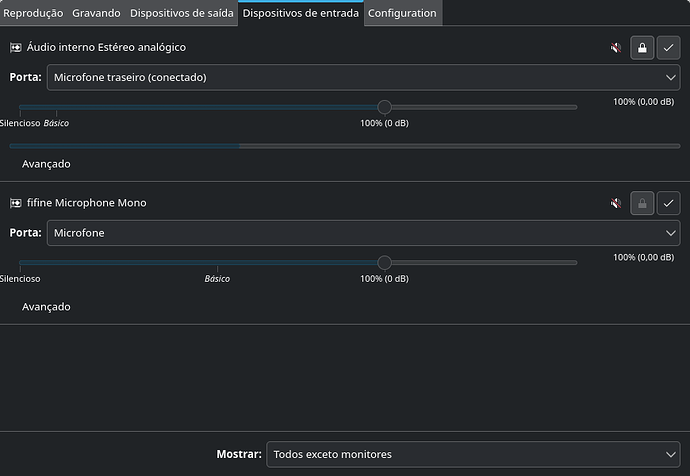Viewport: 690px width, 476px height.
Task: Mute the fifine Microphone Mono input
Action: click(x=616, y=203)
